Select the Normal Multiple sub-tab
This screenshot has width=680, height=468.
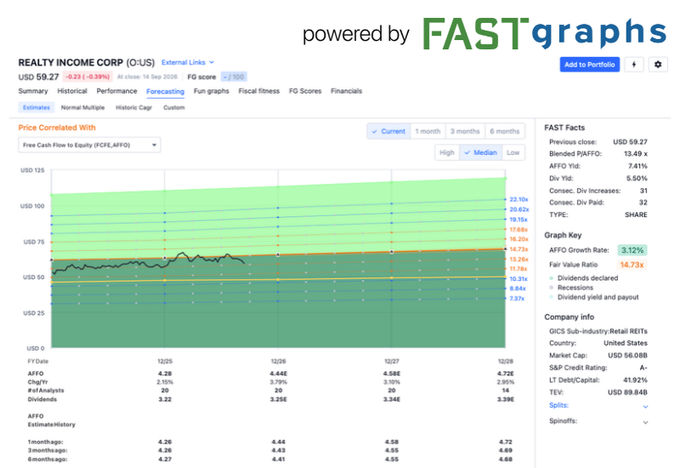click(x=83, y=108)
